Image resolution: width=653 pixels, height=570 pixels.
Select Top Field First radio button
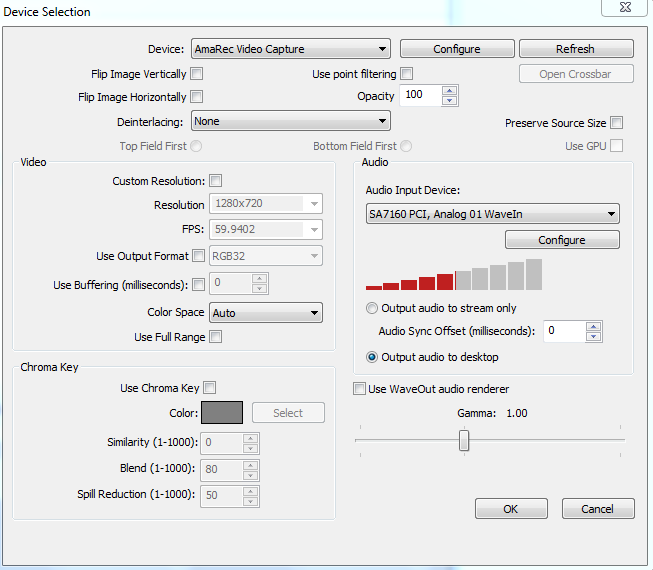[196, 146]
